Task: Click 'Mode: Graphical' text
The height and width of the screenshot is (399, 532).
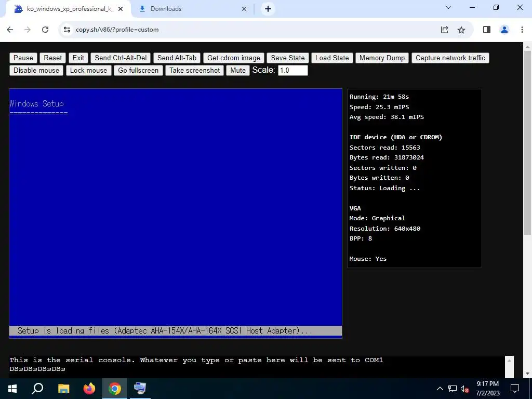Action: click(x=377, y=218)
